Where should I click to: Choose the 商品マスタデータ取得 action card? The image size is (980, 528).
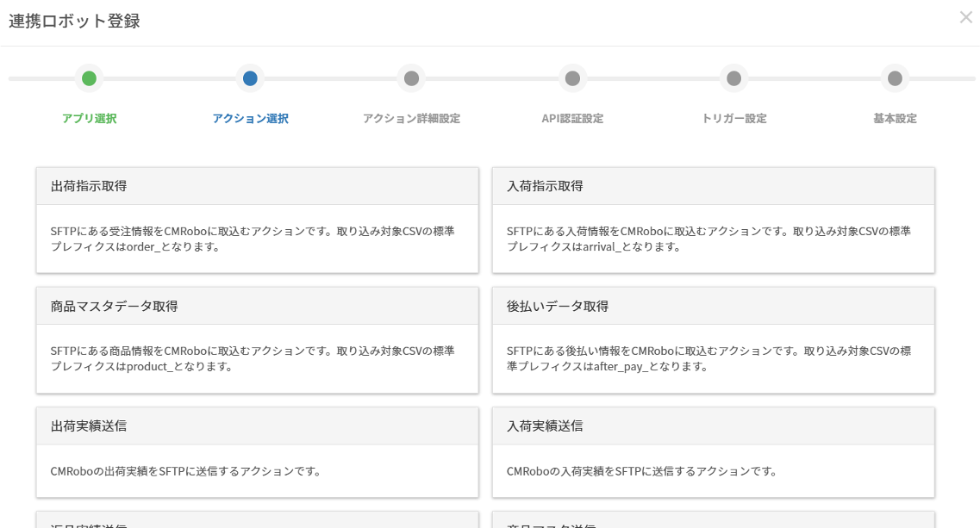pos(258,340)
